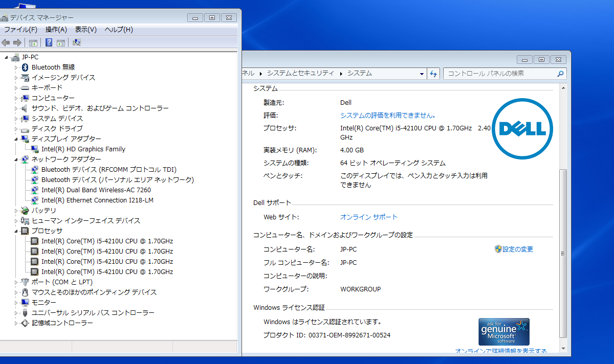Open オンラインで詳細情報を表示する link

(x=501, y=351)
